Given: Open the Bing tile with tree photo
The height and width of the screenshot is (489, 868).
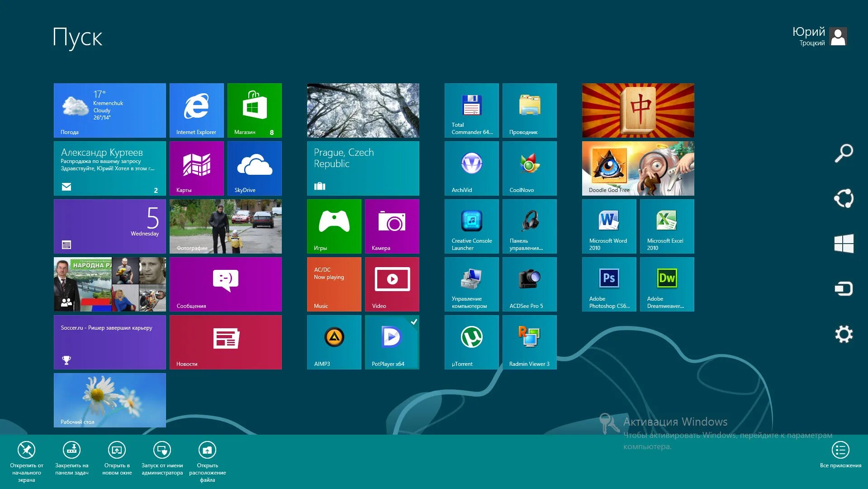Looking at the screenshot, I should (363, 110).
